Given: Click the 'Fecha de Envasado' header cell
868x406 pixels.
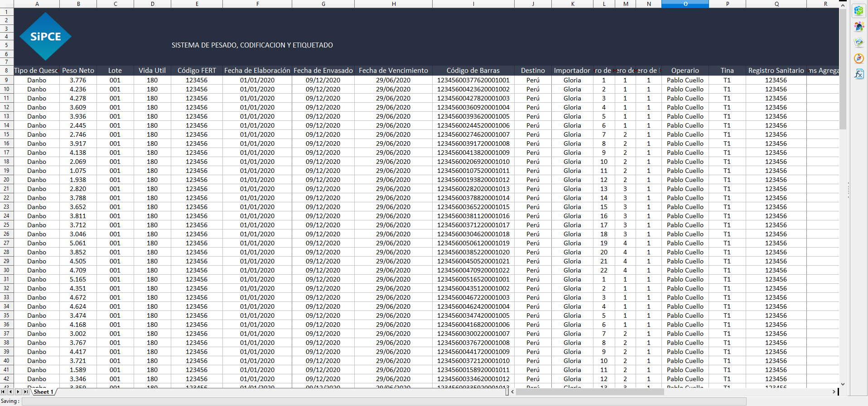Looking at the screenshot, I should click(x=323, y=71).
